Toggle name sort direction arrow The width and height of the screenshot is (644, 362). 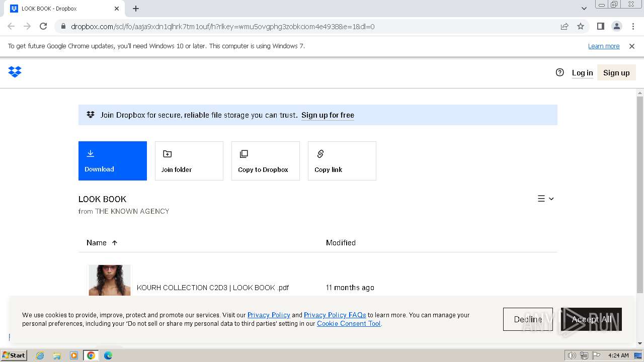click(x=115, y=243)
